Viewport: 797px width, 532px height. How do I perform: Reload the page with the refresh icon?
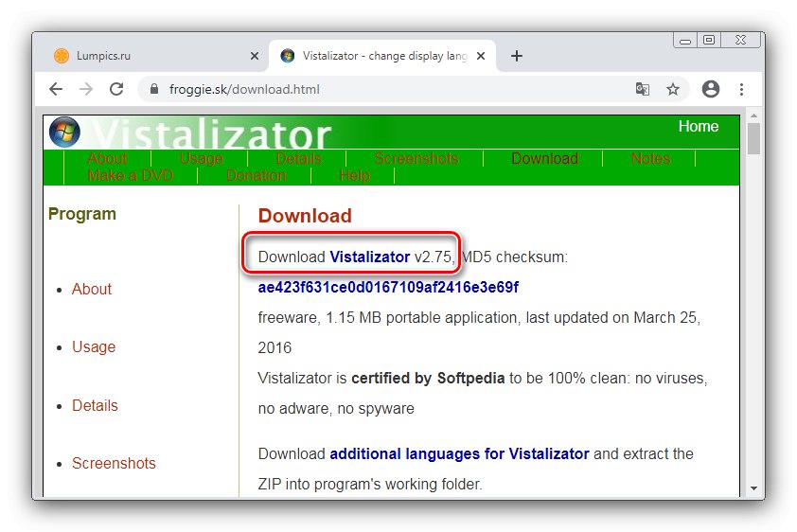coord(117,89)
